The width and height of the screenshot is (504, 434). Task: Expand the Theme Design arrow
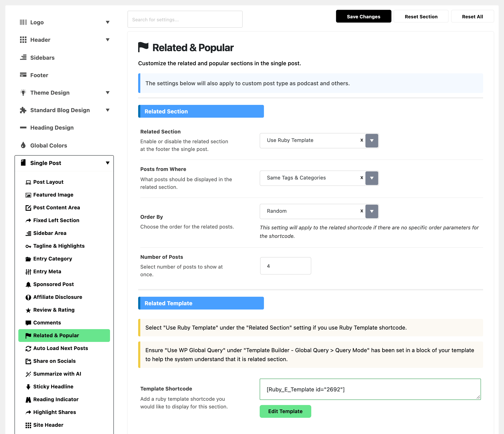[x=107, y=92]
